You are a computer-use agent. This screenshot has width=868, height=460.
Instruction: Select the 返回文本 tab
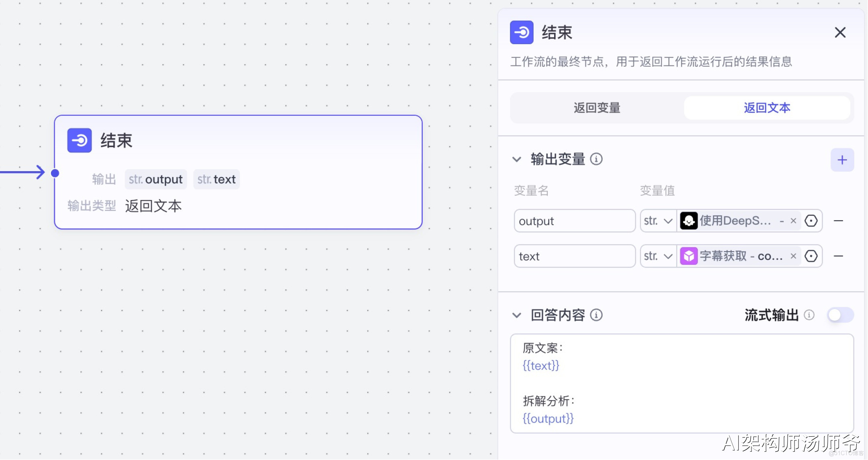pos(767,108)
